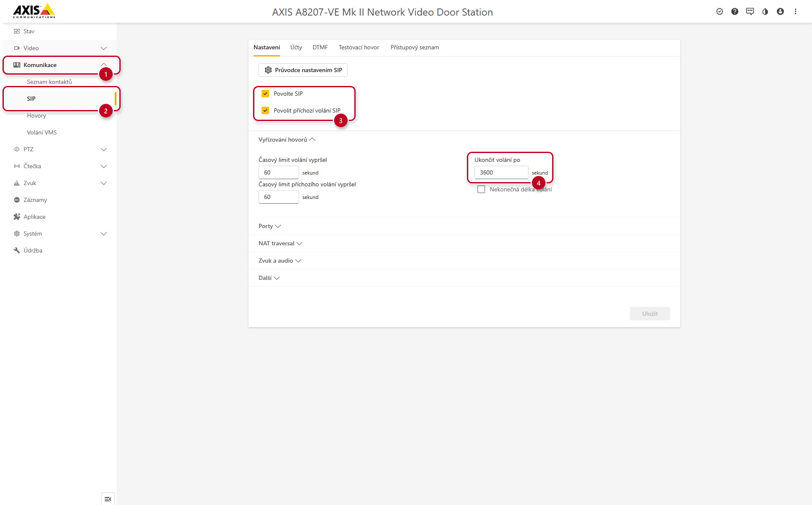Focus the Časový limit volání vypršel field
Viewport: 812px width, 505px height.
pos(279,172)
